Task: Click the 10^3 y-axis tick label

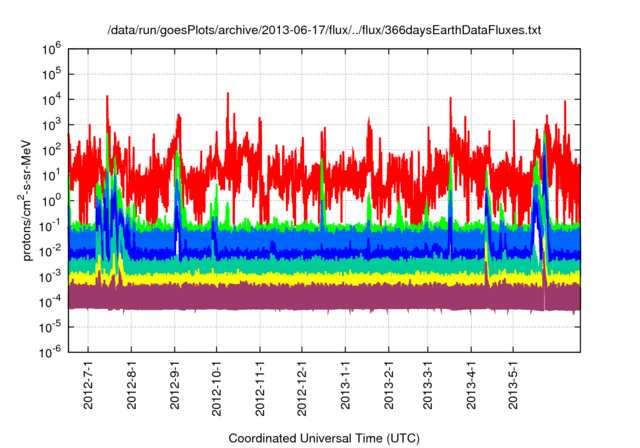Action: 51,125
